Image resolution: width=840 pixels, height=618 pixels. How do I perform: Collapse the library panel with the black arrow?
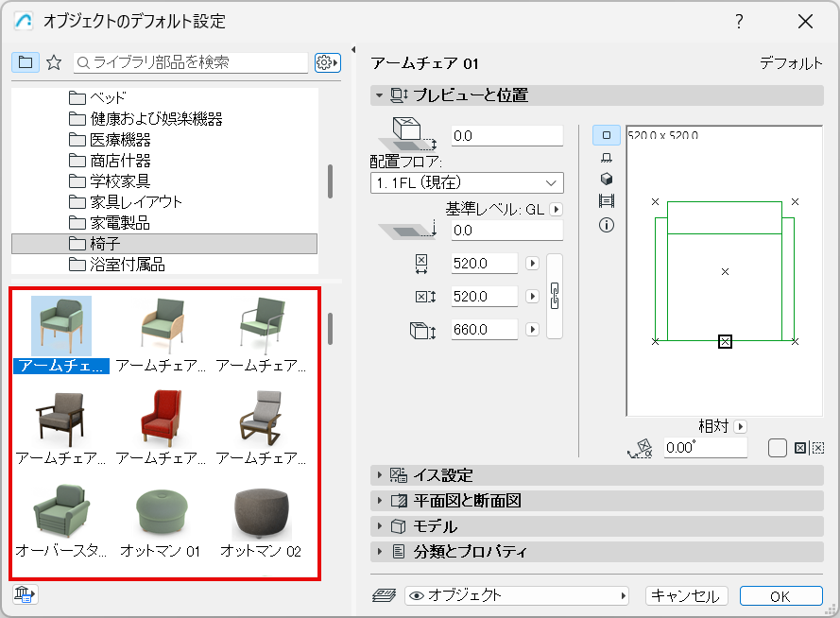[x=353, y=50]
